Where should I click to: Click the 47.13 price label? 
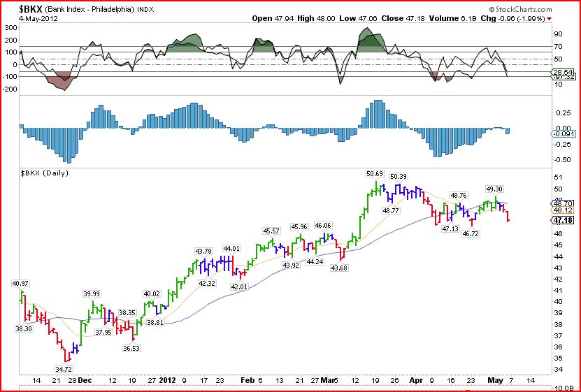click(x=450, y=229)
